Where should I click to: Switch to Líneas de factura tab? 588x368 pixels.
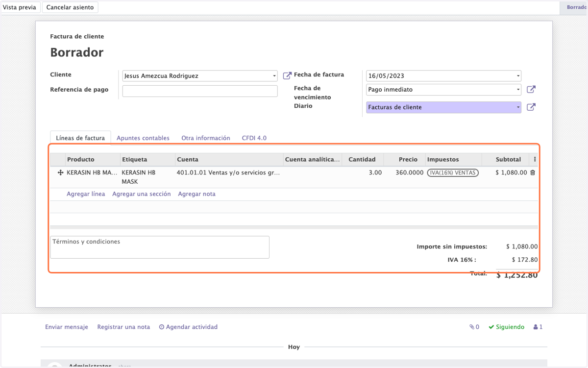[x=80, y=138]
